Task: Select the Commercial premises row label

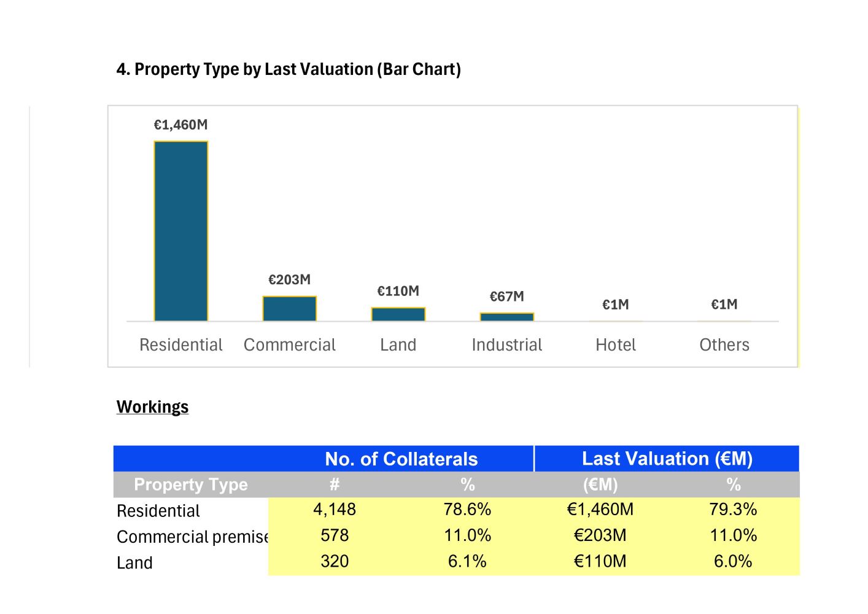Action: point(192,537)
